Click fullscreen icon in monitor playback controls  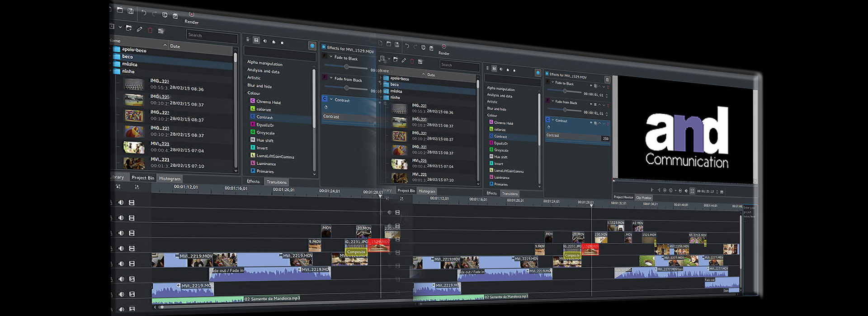pyautogui.click(x=692, y=191)
